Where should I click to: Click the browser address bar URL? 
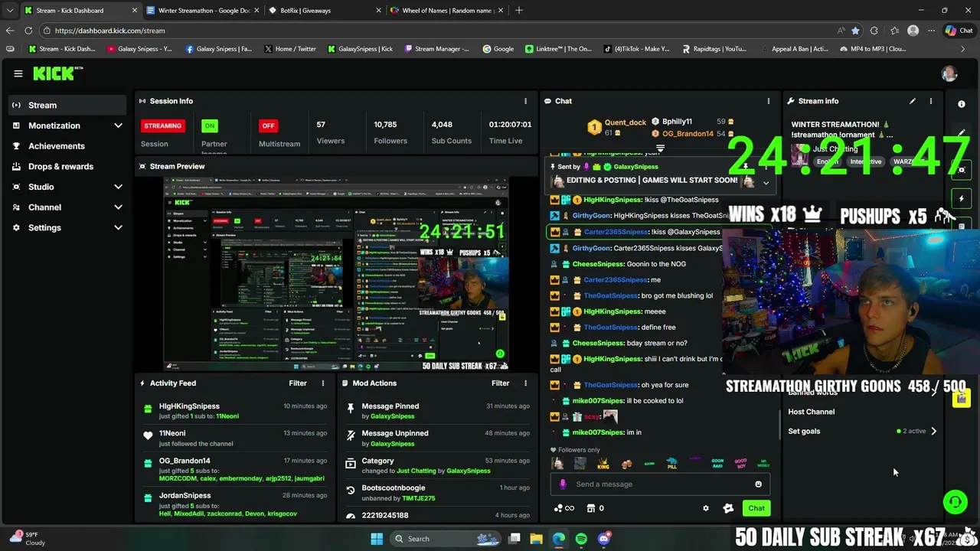[x=110, y=31]
